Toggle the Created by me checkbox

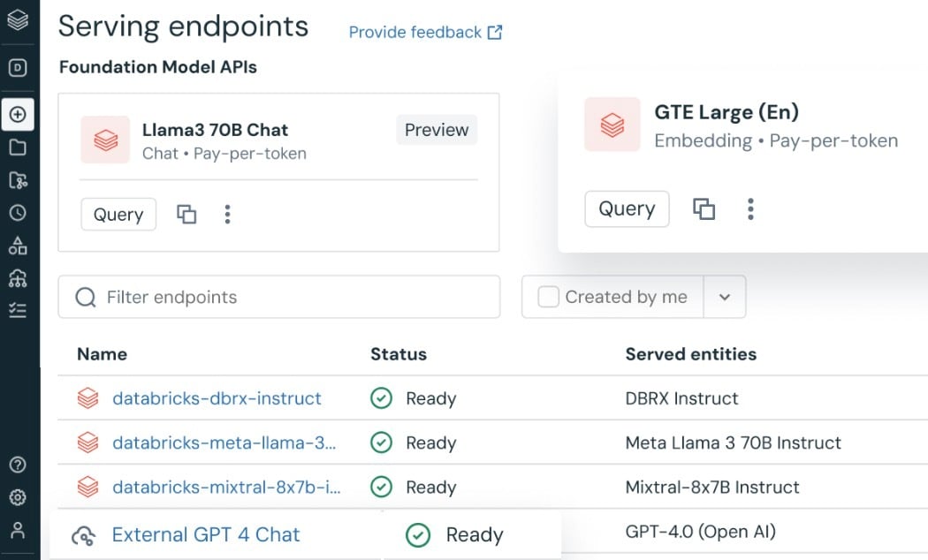tap(549, 297)
